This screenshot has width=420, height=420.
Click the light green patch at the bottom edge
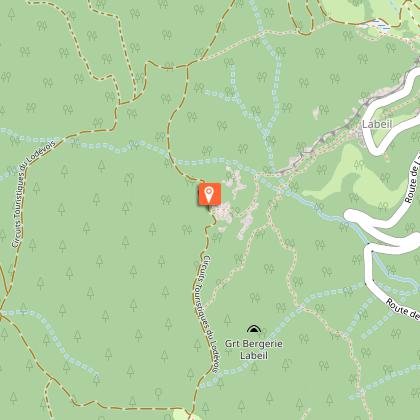click(185, 415)
